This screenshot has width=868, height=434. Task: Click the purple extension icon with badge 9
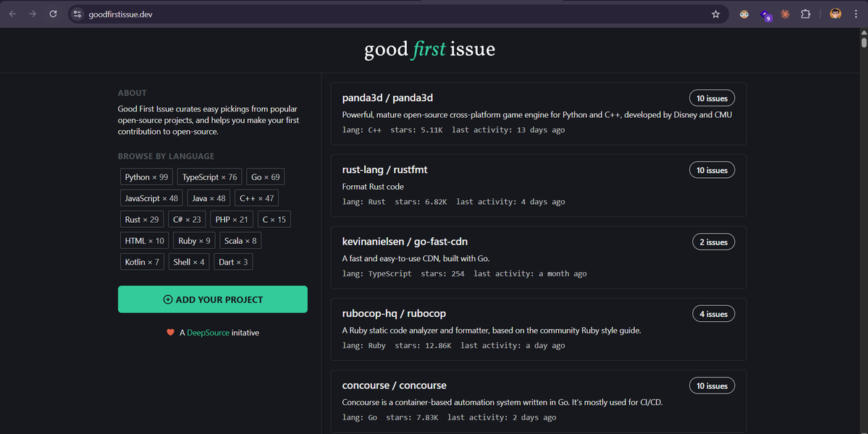(766, 15)
